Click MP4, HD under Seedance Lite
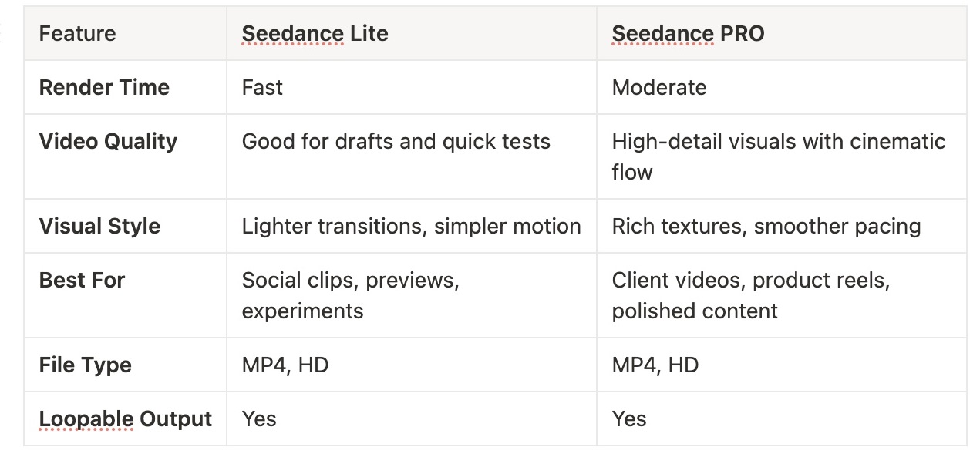980x454 pixels. pyautogui.click(x=412, y=365)
